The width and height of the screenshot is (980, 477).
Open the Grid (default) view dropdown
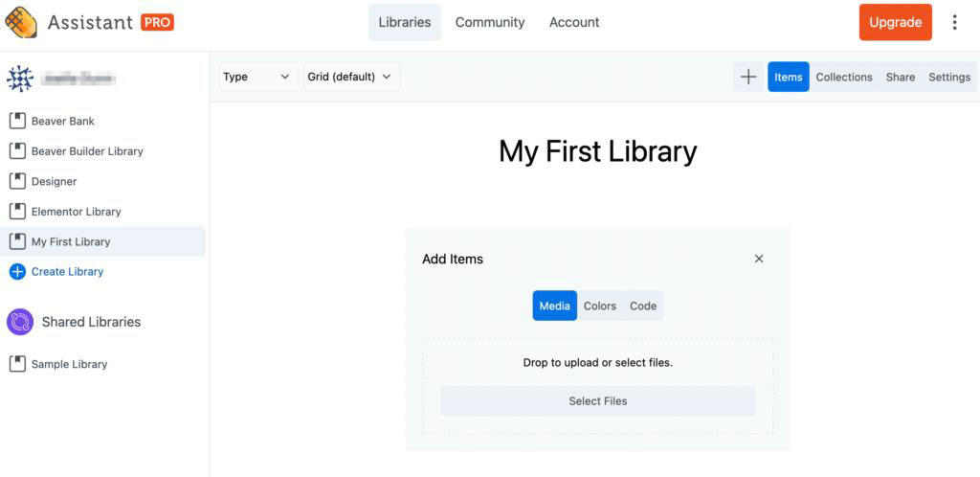point(351,77)
